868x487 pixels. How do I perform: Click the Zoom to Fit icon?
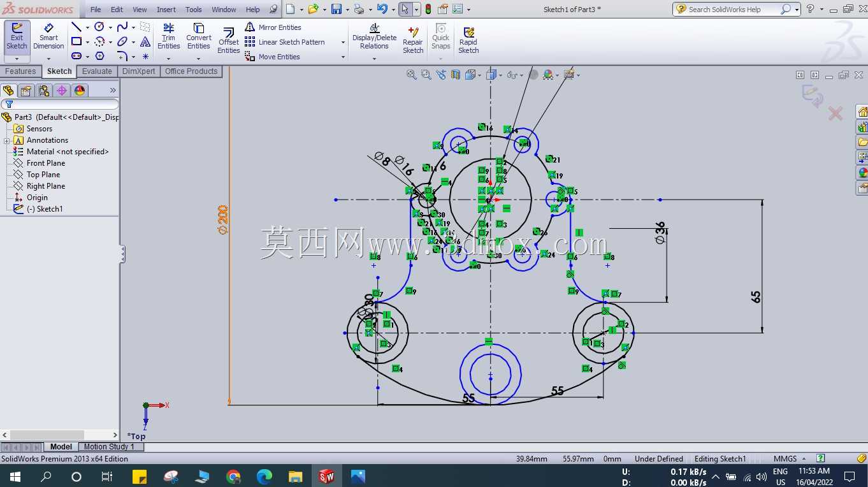pos(412,75)
